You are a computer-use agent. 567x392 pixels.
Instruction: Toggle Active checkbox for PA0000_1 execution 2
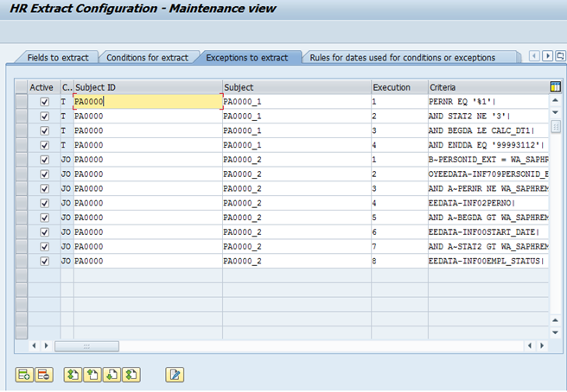[44, 117]
